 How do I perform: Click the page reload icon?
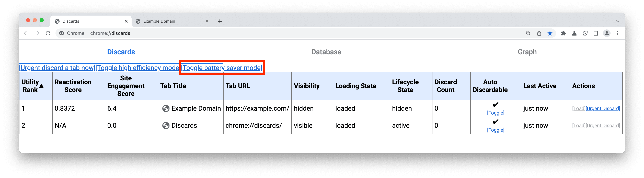48,33
